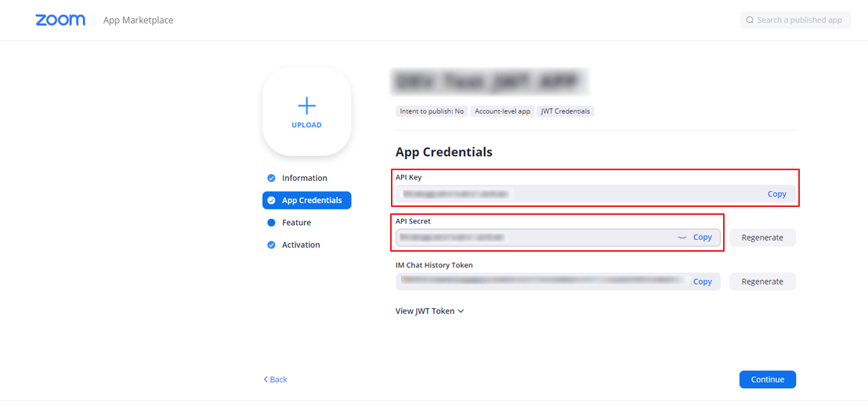
Task: Click the API Key field
Action: (x=595, y=194)
